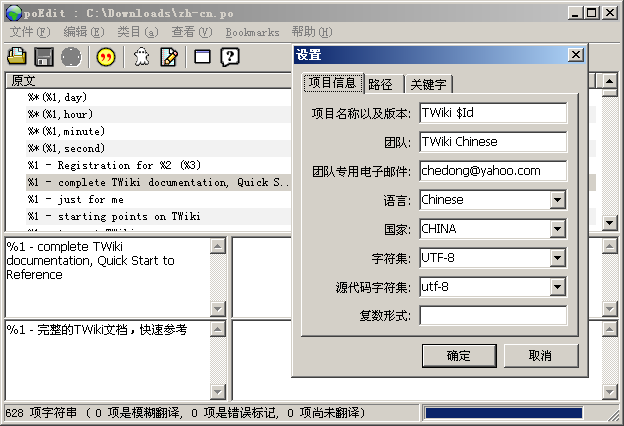This screenshot has height=426, width=624.
Task: Open the 编辑(E) menu
Action: click(x=84, y=32)
